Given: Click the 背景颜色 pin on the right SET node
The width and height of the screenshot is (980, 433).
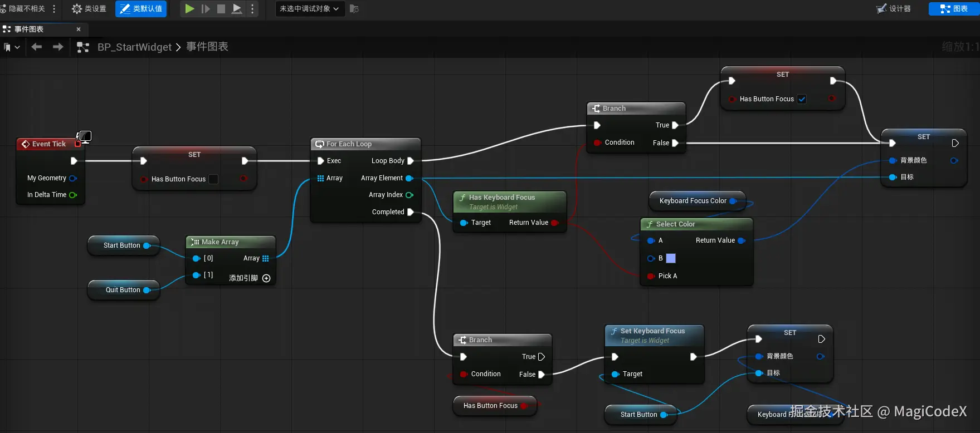Looking at the screenshot, I should point(893,160).
